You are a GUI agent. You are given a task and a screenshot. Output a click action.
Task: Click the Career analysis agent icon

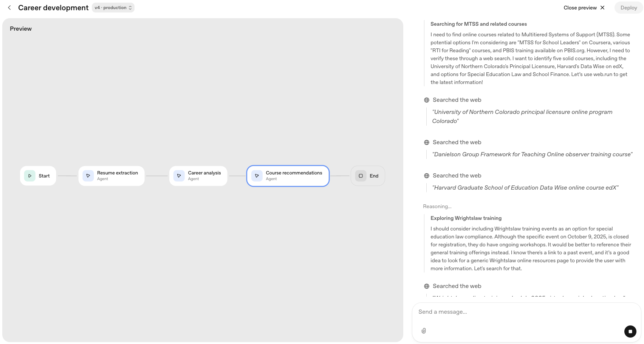click(179, 176)
